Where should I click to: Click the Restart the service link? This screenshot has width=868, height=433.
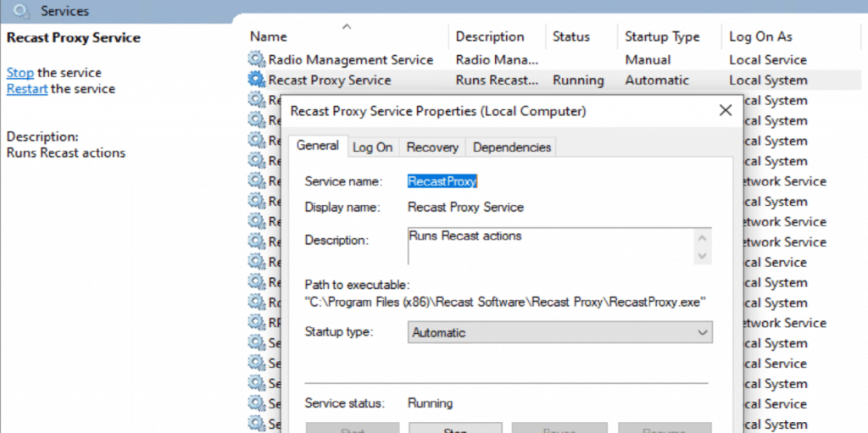coord(26,89)
